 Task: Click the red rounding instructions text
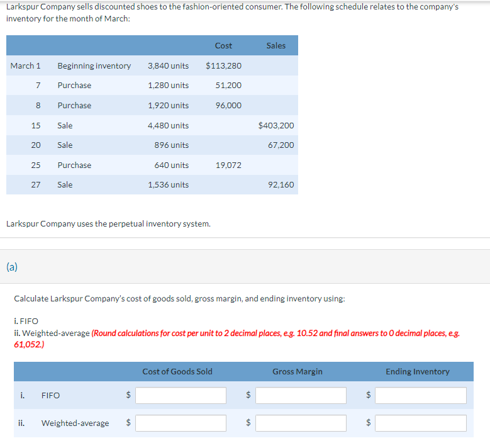[x=237, y=339]
